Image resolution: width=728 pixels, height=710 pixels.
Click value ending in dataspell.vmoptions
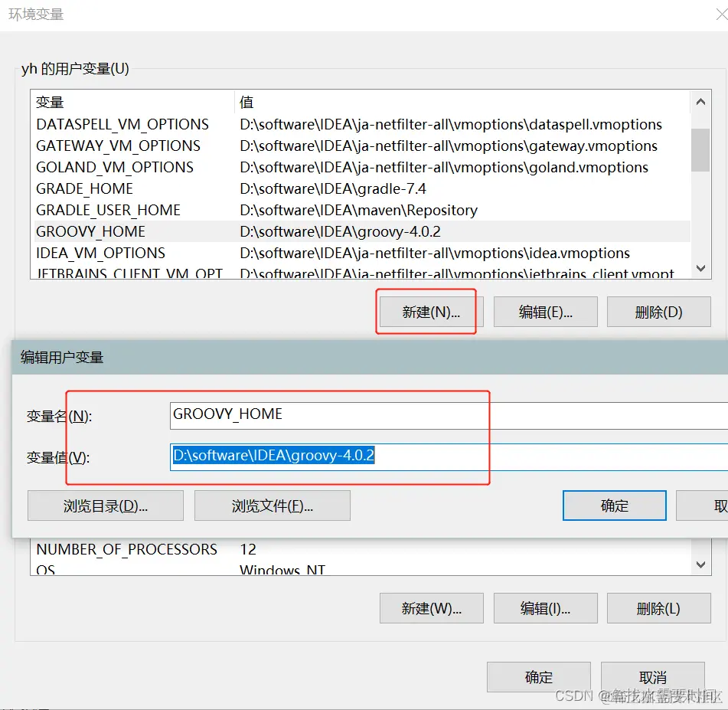tap(451, 125)
